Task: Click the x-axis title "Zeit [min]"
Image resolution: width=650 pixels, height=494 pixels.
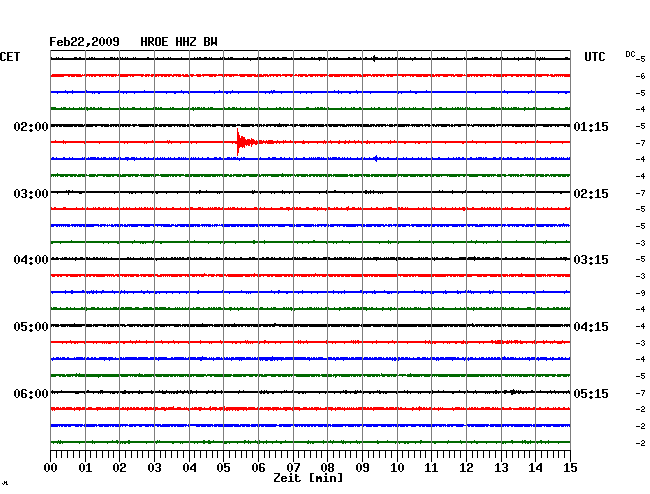Action: pos(308,478)
